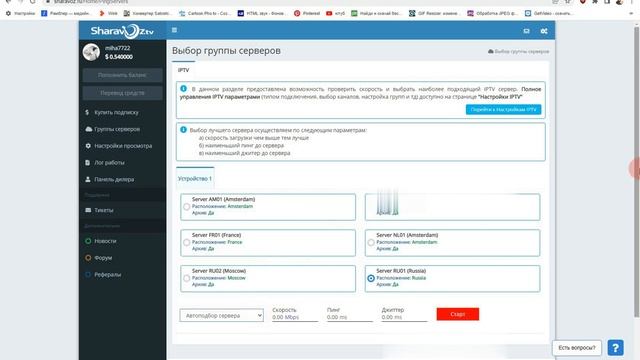Open the Рефералы link in sidebar

pos(107,274)
